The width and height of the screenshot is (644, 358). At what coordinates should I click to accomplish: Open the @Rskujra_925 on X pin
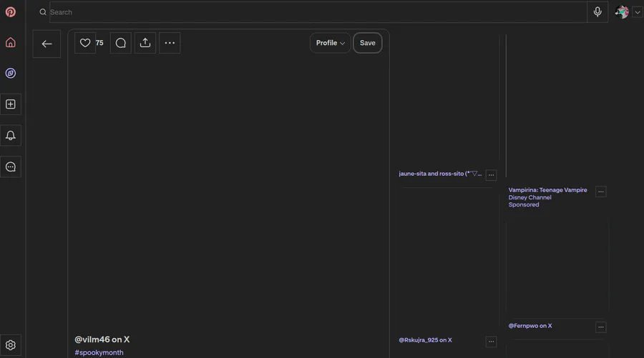pyautogui.click(x=425, y=340)
